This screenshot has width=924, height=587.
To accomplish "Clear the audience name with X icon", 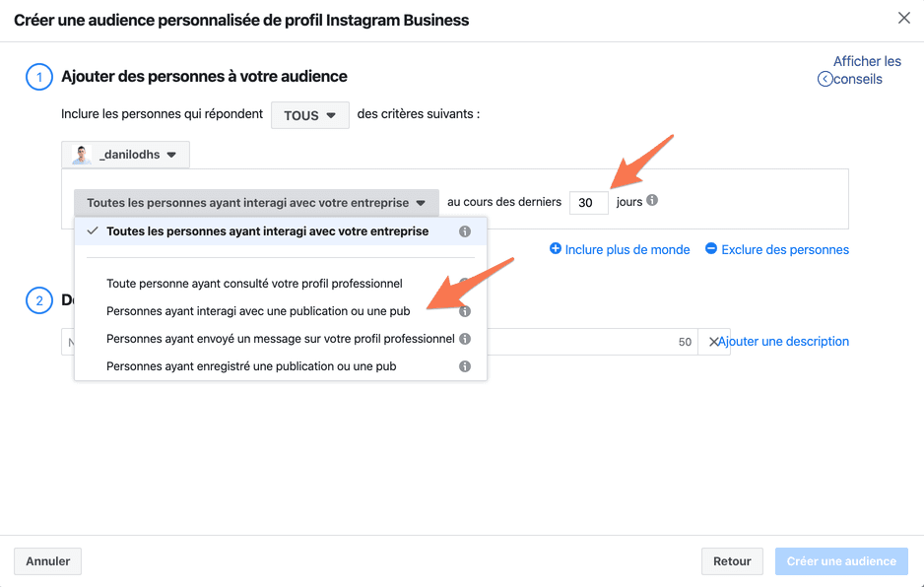I will point(713,342).
